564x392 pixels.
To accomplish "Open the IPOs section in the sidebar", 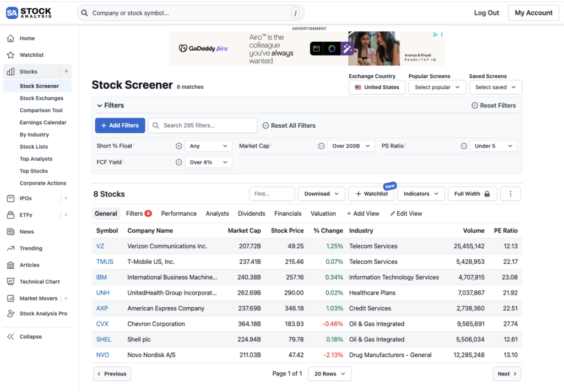I will pyautogui.click(x=24, y=199).
